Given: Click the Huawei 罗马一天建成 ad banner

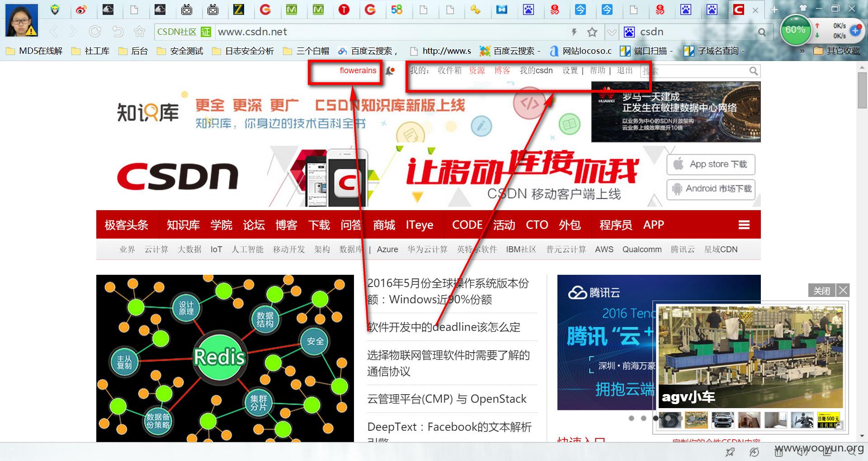Looking at the screenshot, I should (x=676, y=112).
